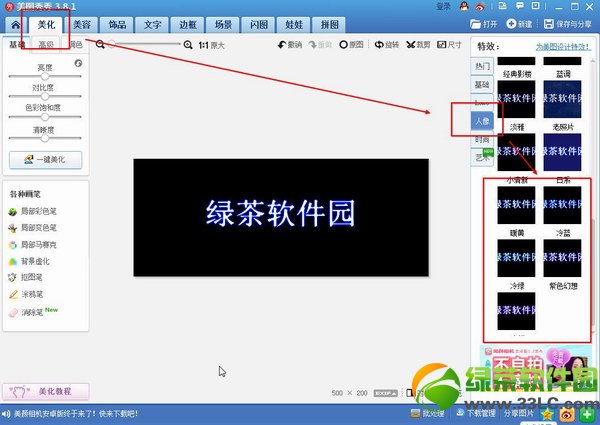Click 分享图片 in the bottom bar
The image size is (600, 425).
tap(518, 413)
